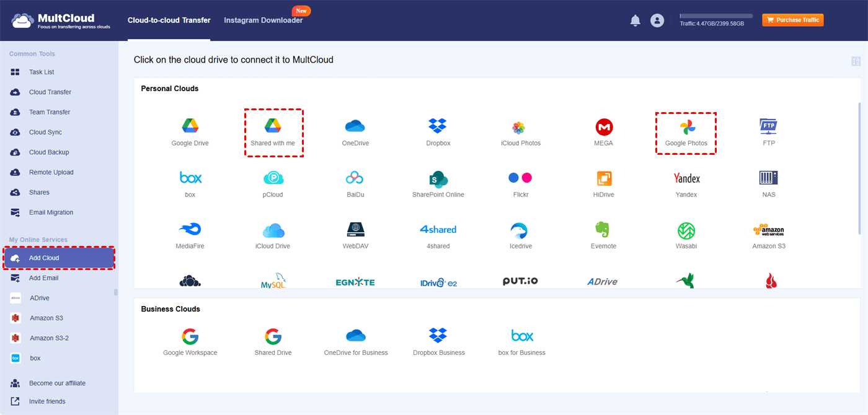Screen dimensions: 868x415
Task: Click the traffic usage progress bar
Action: click(716, 16)
